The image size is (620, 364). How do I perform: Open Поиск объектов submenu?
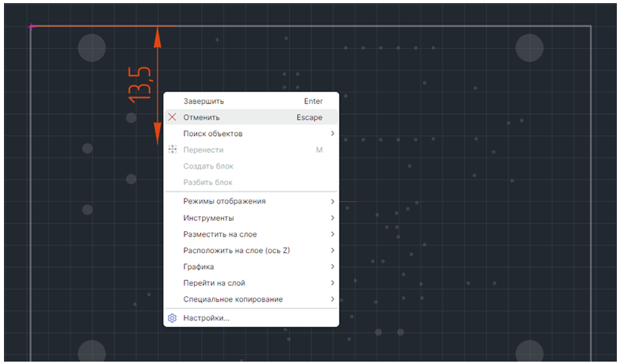tap(251, 134)
